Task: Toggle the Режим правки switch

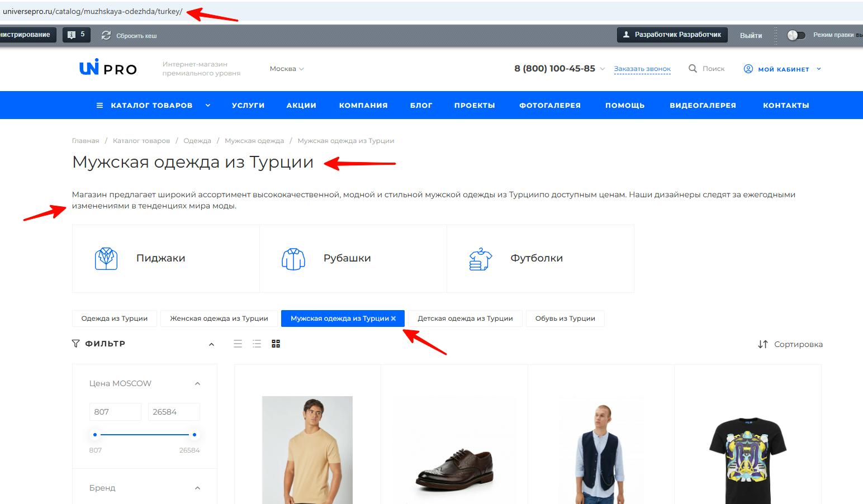Action: (x=796, y=35)
